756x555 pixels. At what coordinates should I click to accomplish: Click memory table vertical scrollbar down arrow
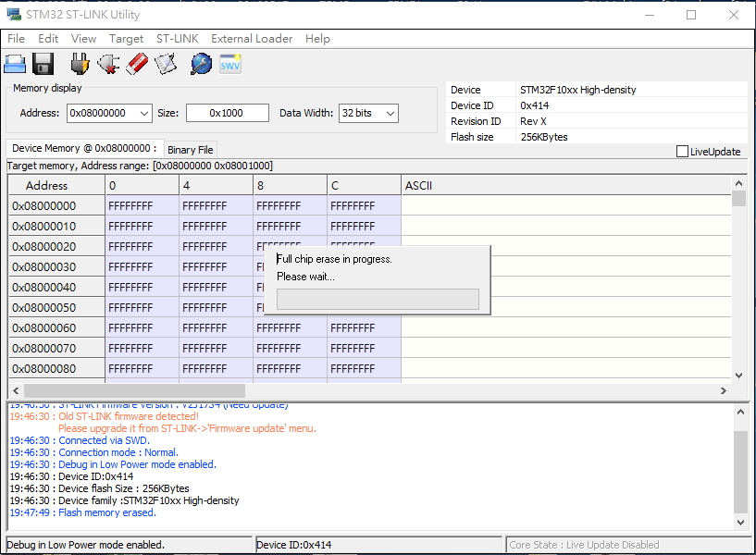click(x=738, y=375)
